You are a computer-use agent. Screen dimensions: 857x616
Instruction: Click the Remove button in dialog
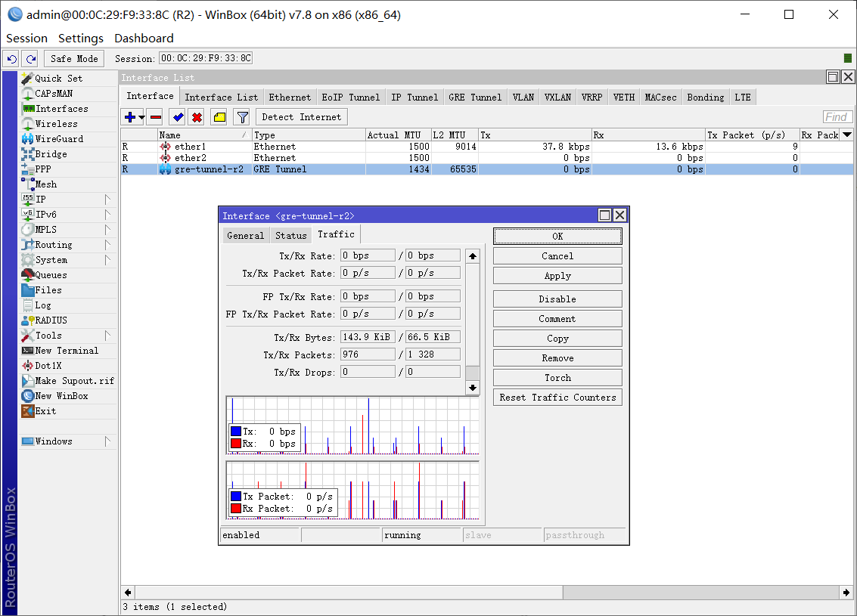point(557,358)
